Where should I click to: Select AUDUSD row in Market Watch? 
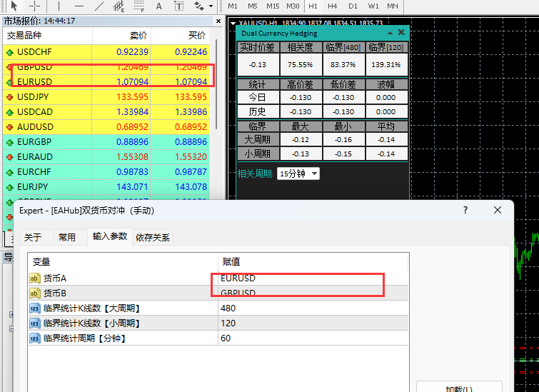click(x=106, y=127)
